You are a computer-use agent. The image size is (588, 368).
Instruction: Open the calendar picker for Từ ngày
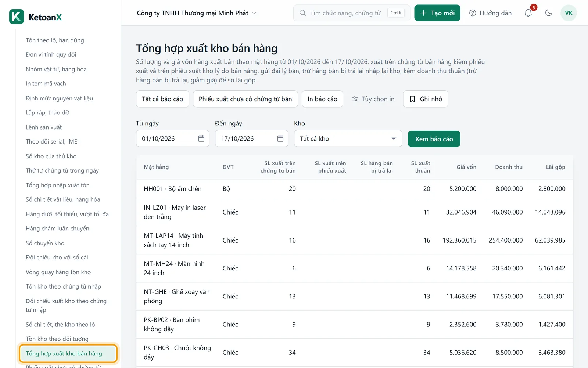[201, 138]
